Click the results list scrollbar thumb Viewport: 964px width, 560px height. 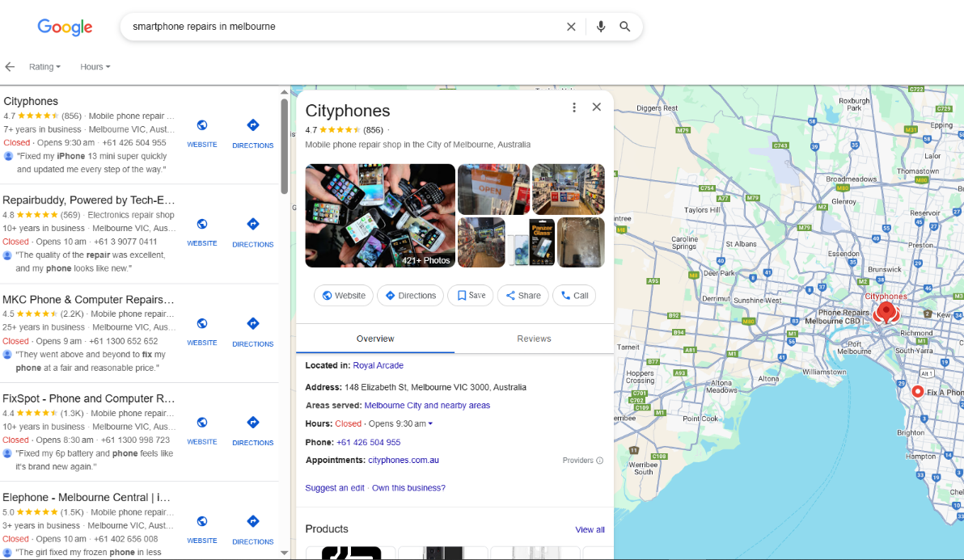284,146
